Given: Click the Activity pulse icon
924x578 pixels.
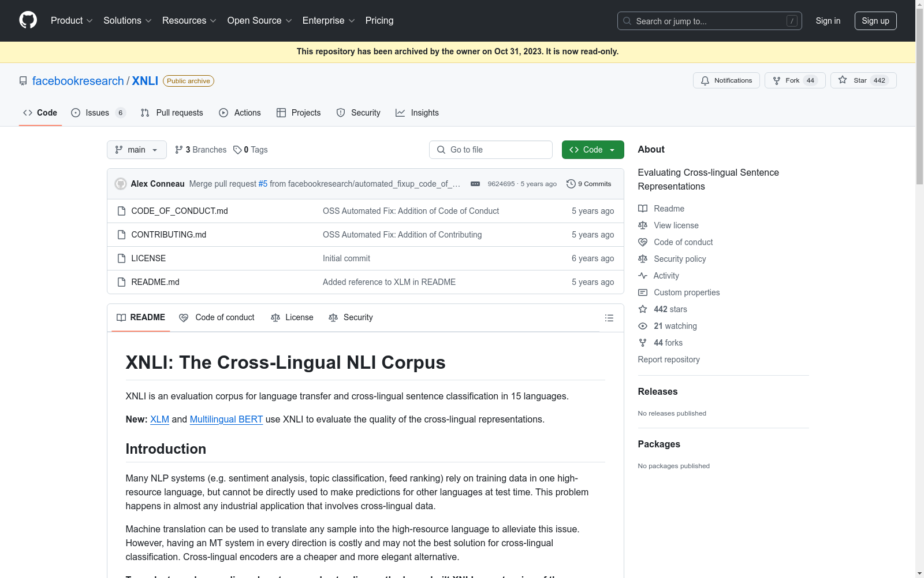Looking at the screenshot, I should click(x=643, y=276).
